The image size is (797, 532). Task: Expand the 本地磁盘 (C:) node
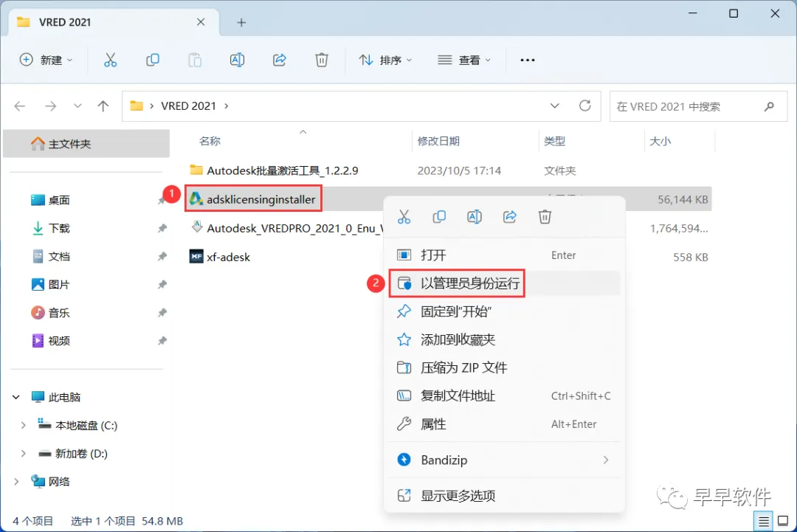[23, 425]
